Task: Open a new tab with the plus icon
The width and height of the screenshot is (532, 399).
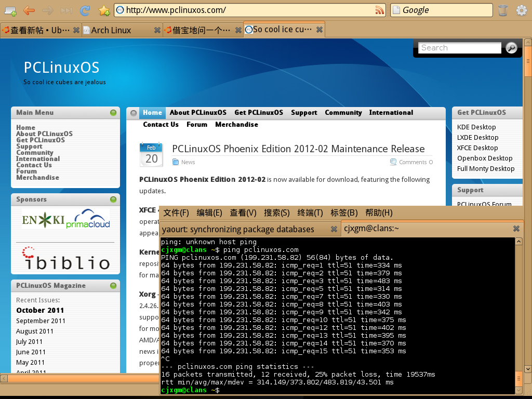Action: (x=10, y=10)
